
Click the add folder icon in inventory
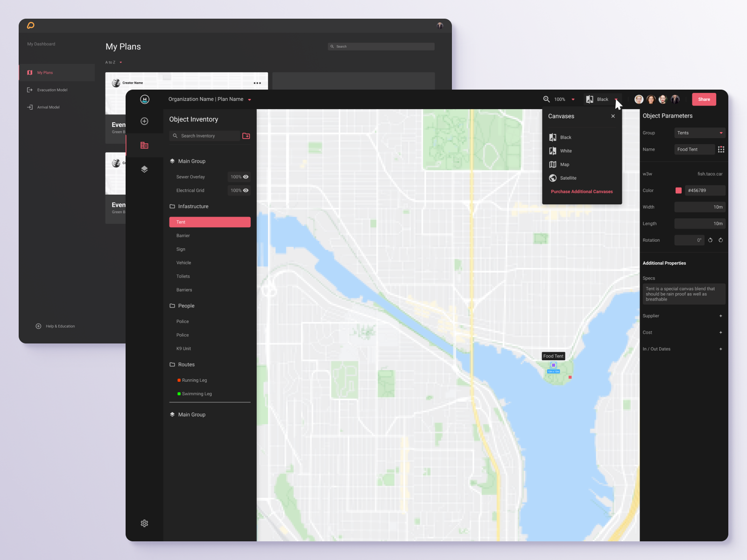pos(246,136)
